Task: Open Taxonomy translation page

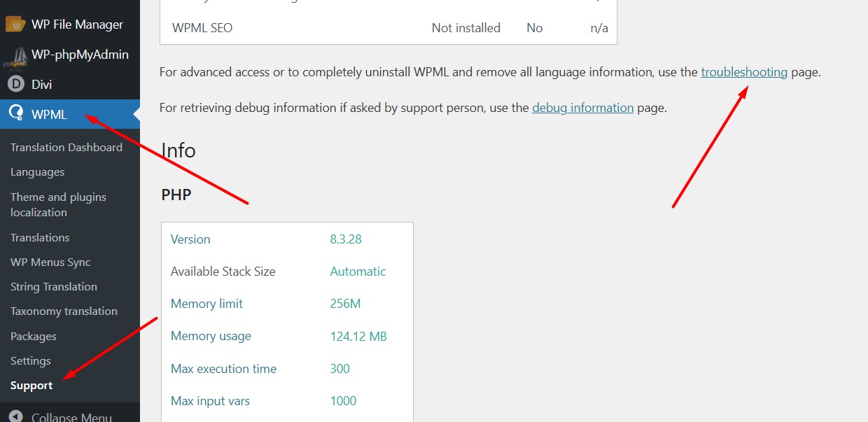Action: click(64, 311)
